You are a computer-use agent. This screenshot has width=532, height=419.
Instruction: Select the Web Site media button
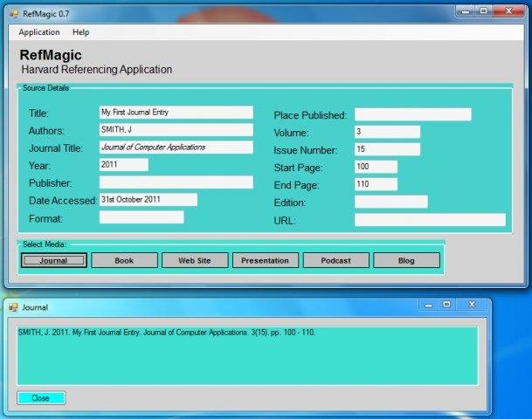coord(195,260)
